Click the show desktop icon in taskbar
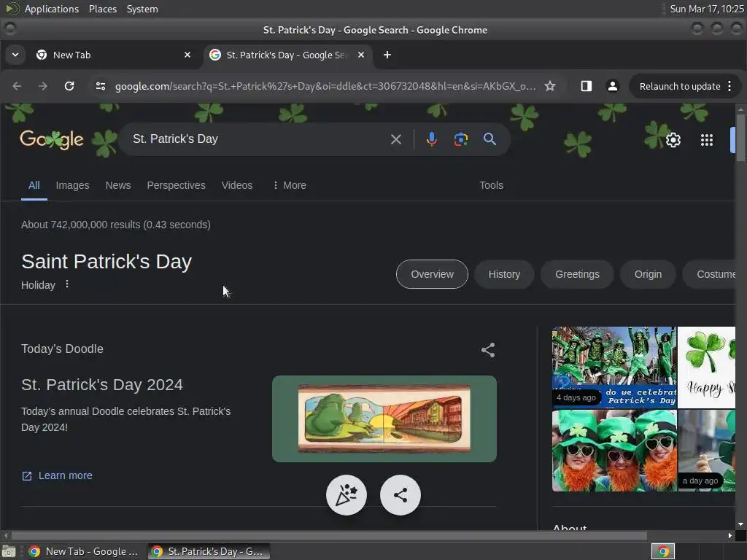Image resolution: width=747 pixels, height=560 pixels. (9, 551)
